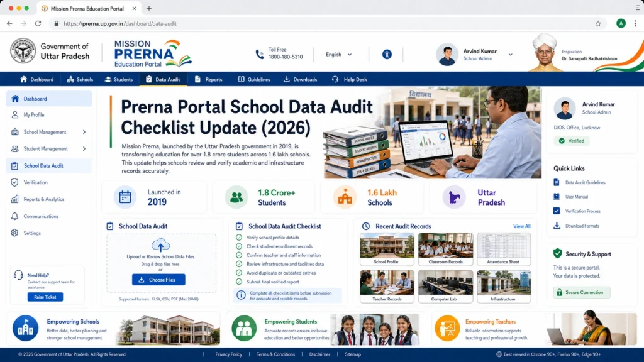Click the Empowering Teachers circle icon
644x362 pixels.
coord(447,328)
